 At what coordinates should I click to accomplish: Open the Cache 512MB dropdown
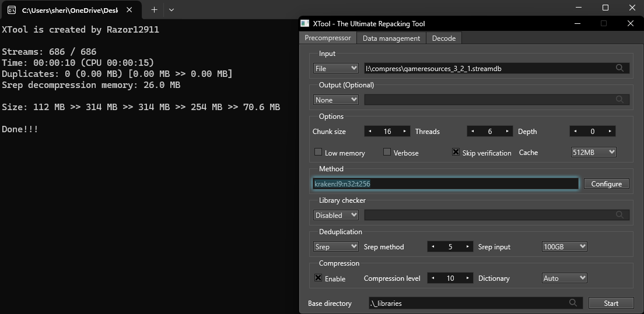point(593,152)
